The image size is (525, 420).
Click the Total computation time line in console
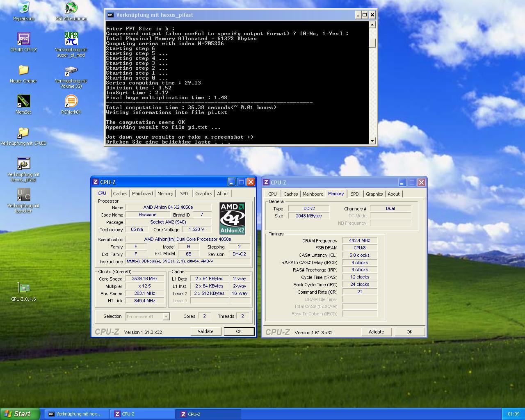(x=191, y=107)
